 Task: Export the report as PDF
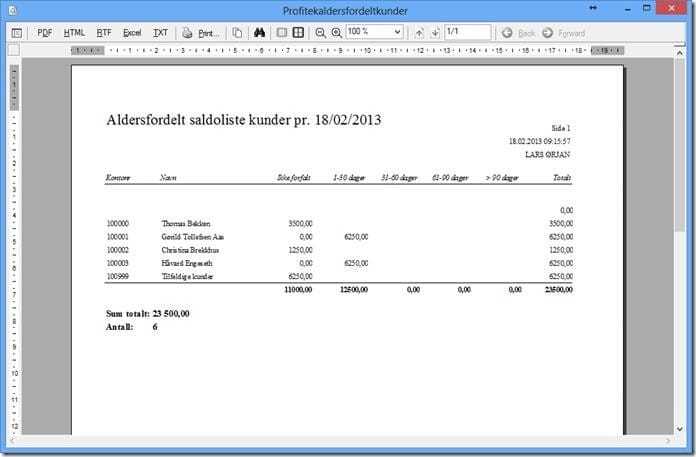(45, 33)
